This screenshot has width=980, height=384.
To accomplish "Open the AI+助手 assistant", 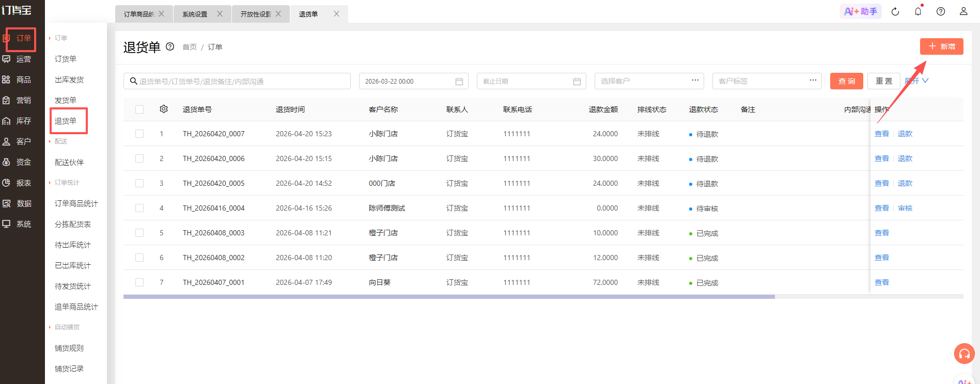I will click(x=860, y=11).
